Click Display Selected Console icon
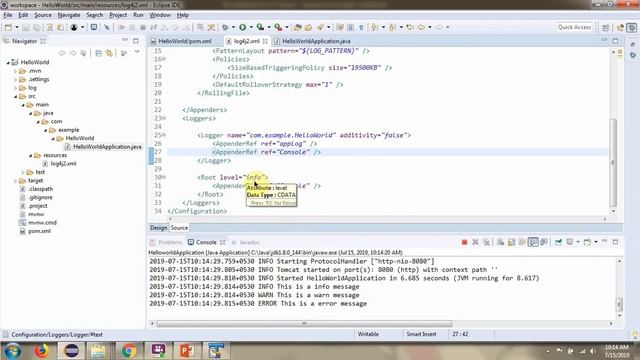The image size is (640, 360). coord(570,242)
